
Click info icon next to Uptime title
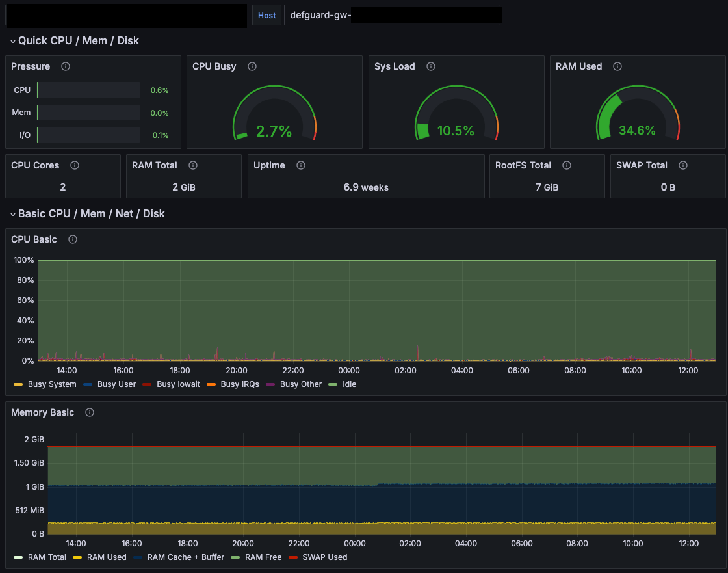(x=300, y=165)
